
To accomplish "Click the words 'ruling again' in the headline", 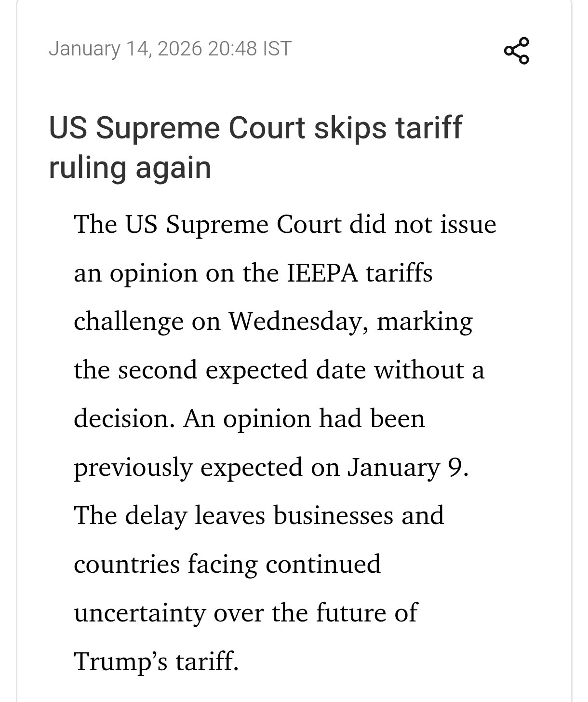I will pos(130,167).
